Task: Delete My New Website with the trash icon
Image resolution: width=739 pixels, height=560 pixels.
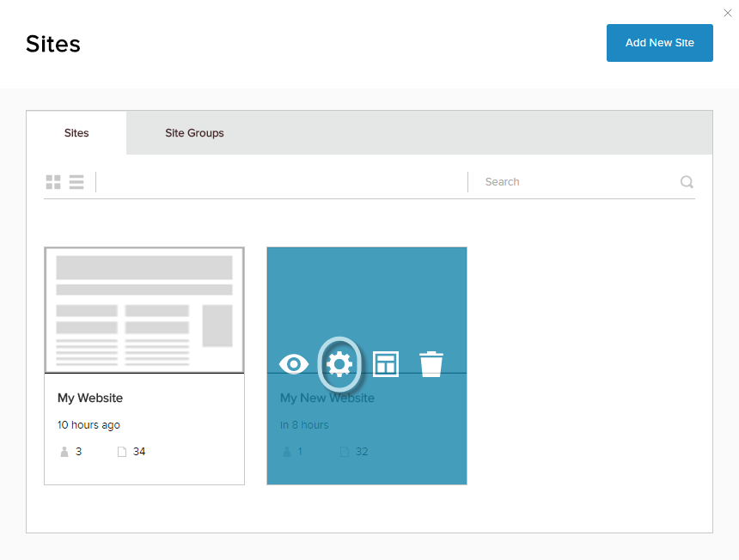Action: click(431, 364)
